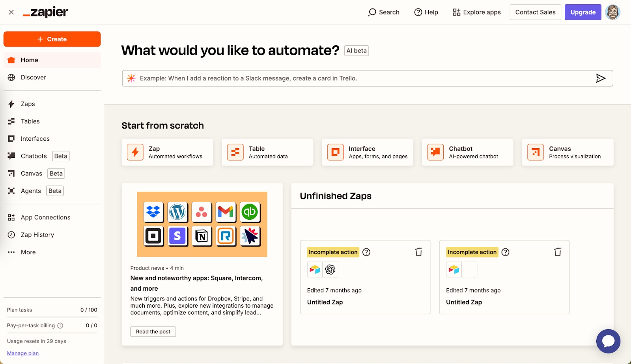Click the Airtable icon in second Zap card
Screen dimensions: 631x364
point(454,270)
